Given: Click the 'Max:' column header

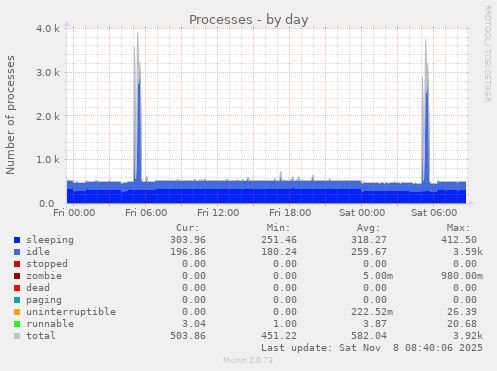Looking at the screenshot, I should tap(459, 228).
